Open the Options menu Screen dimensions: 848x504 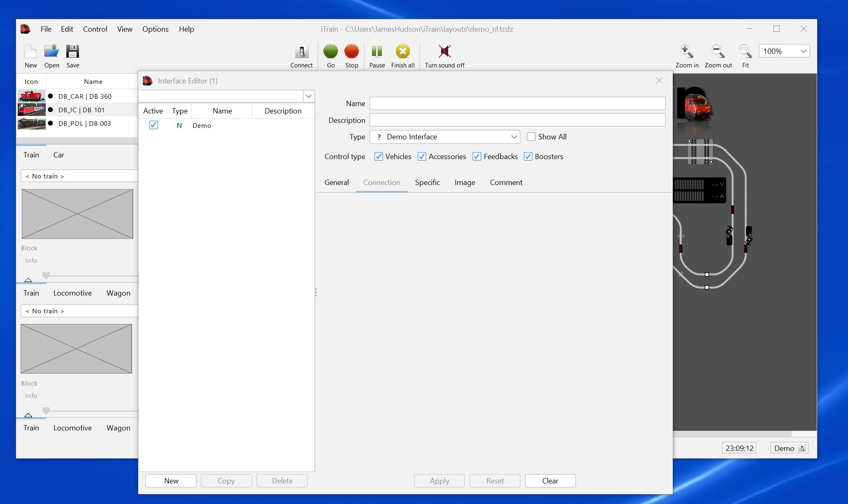click(x=155, y=29)
